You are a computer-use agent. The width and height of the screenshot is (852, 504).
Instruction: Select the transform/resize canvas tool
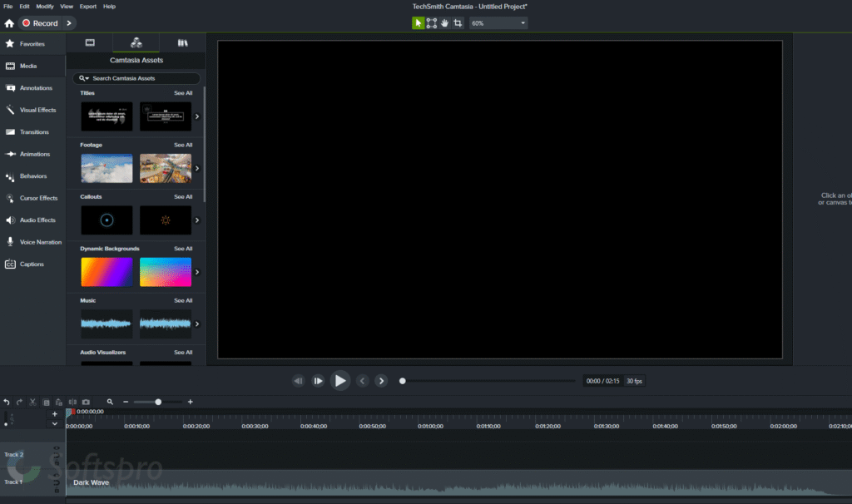[x=432, y=23]
